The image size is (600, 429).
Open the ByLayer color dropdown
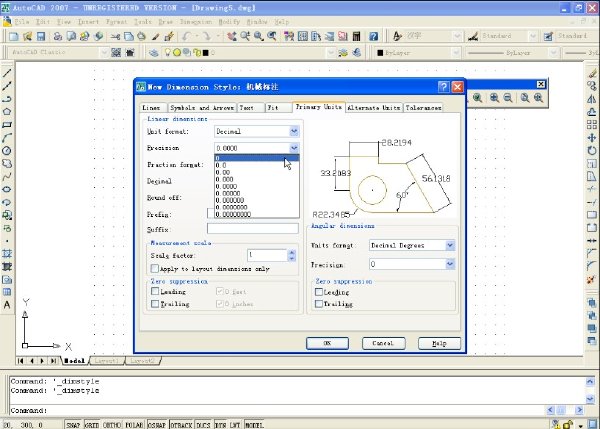click(455, 53)
